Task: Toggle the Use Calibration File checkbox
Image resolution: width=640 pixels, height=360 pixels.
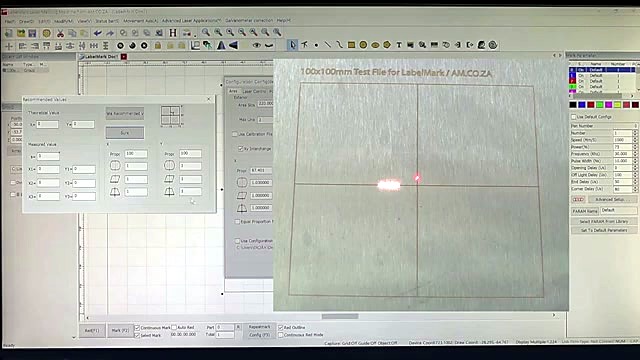Action: pyautogui.click(x=235, y=134)
